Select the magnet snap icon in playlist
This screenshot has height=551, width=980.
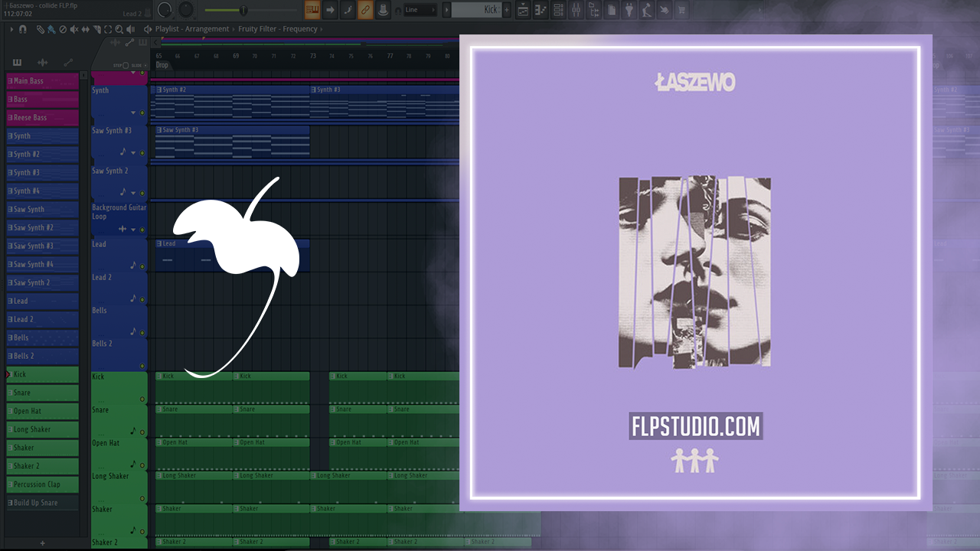[x=22, y=29]
